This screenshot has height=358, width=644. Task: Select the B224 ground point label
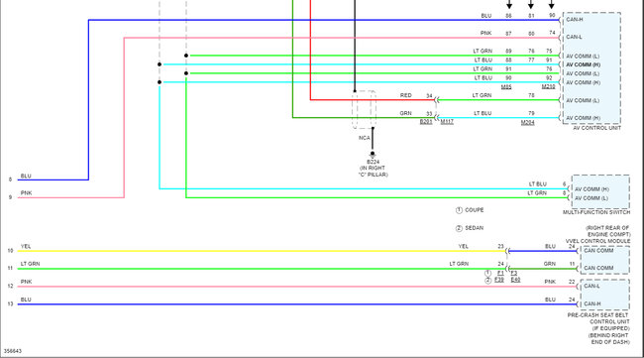(373, 162)
